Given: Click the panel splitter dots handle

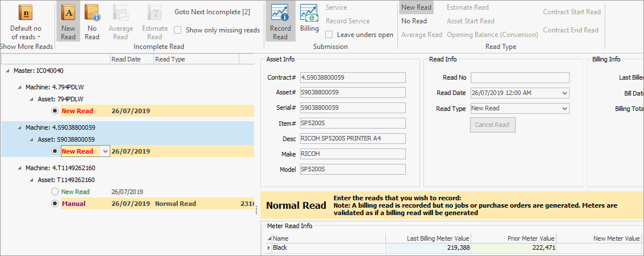Looking at the screenshot, I should (257, 210).
